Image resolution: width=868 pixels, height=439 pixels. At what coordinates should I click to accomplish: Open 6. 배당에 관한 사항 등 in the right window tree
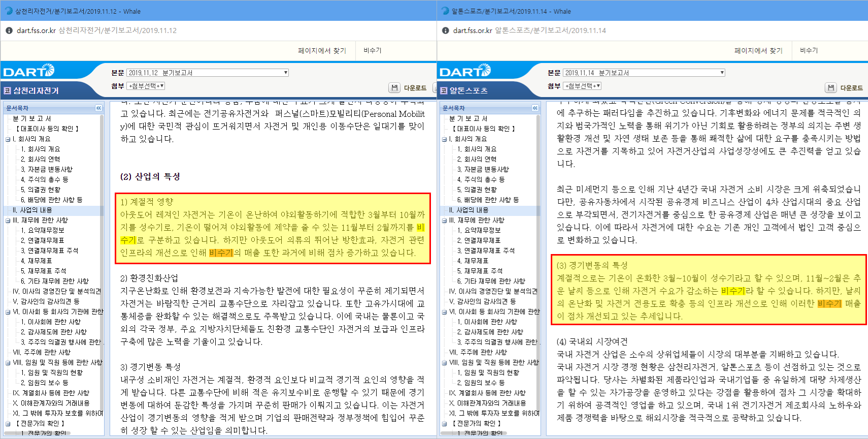488,200
